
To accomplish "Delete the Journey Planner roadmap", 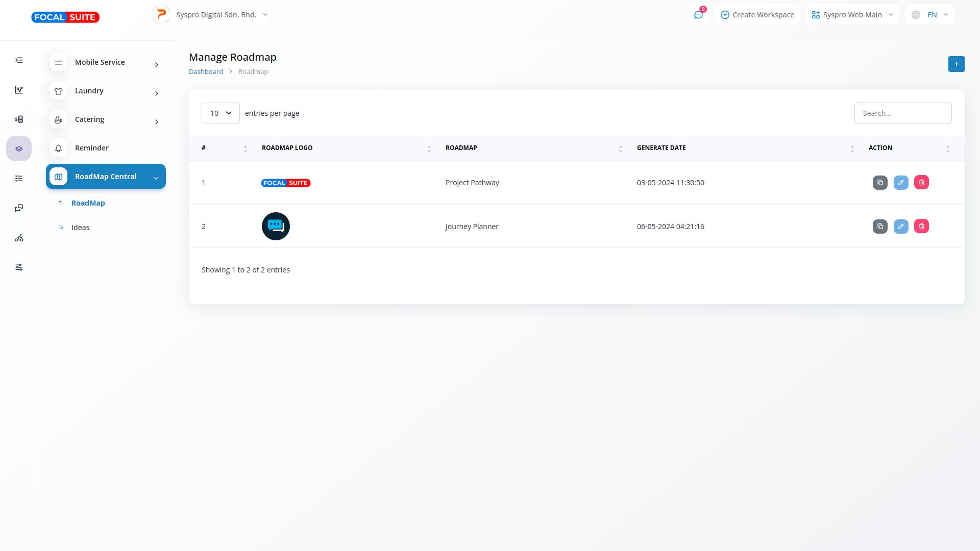I will tap(921, 227).
